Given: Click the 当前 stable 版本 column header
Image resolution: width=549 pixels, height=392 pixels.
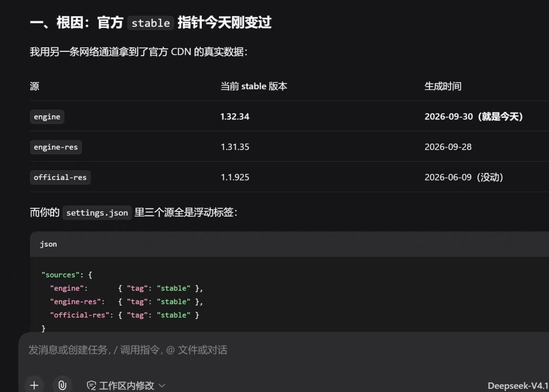Looking at the screenshot, I should pos(254,86).
